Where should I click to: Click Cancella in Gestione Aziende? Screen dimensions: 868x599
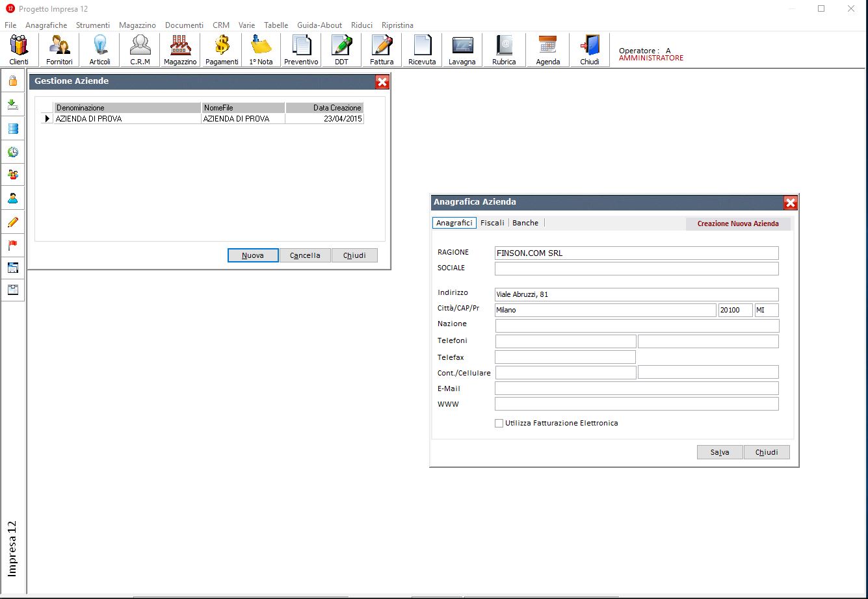tap(305, 255)
